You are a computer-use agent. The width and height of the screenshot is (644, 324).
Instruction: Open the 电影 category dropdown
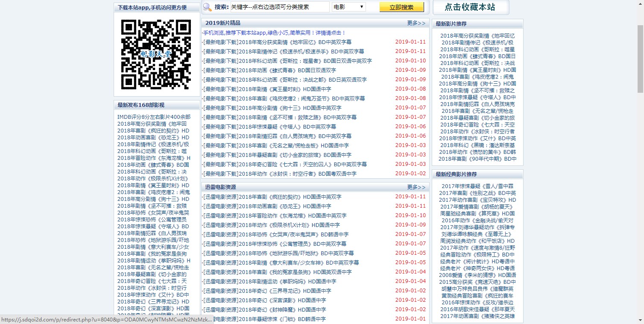click(349, 7)
